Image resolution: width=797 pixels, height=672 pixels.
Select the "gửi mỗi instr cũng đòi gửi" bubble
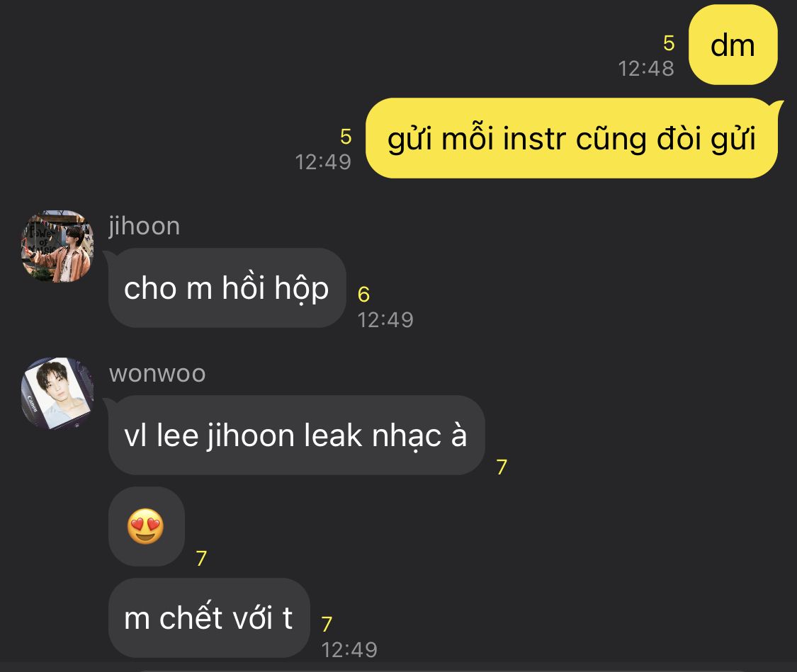(572, 138)
